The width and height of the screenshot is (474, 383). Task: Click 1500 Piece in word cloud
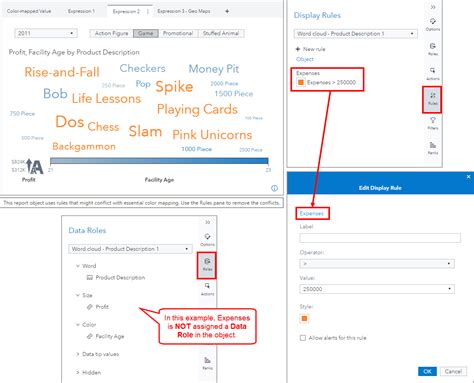[234, 94]
